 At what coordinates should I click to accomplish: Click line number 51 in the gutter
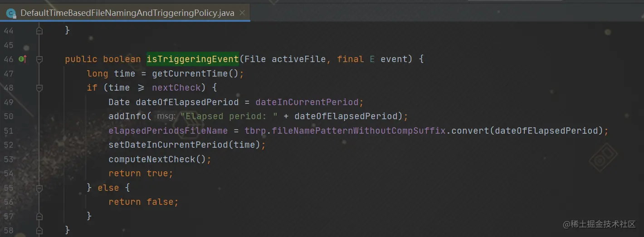pyautogui.click(x=8, y=131)
